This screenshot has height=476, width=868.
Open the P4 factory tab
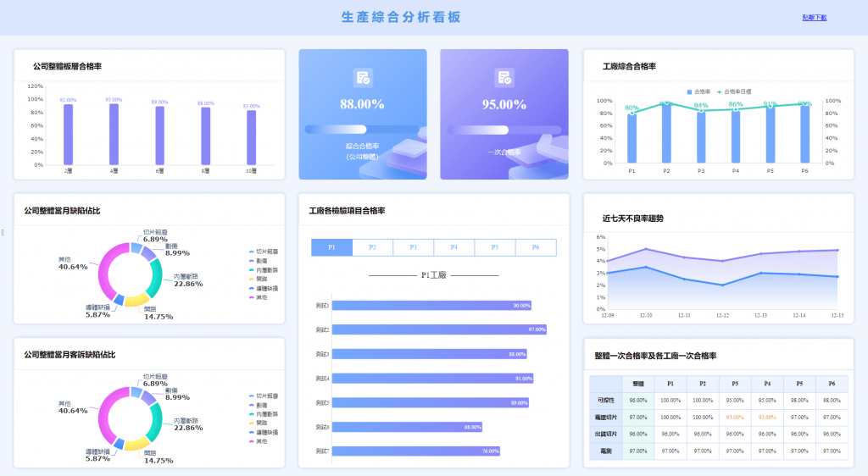[x=454, y=247]
